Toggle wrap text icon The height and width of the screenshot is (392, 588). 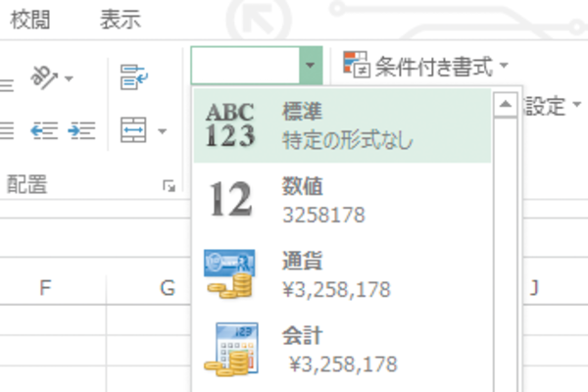point(134,76)
